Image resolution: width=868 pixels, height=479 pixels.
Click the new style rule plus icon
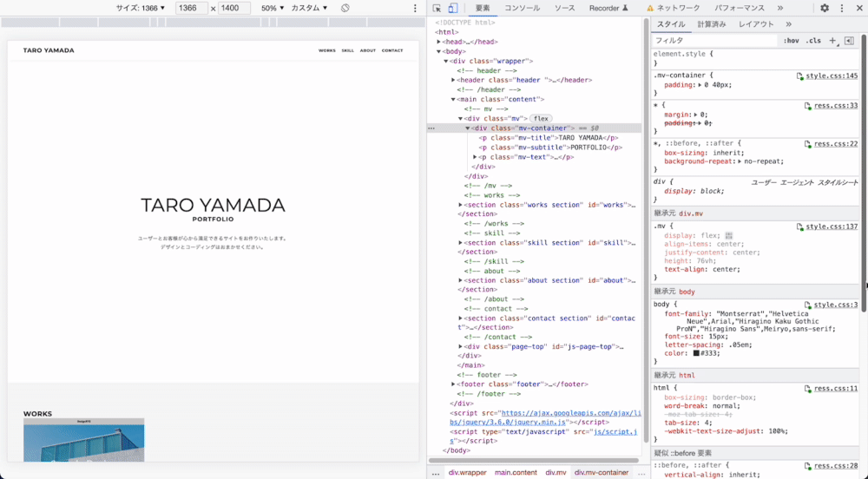point(832,41)
